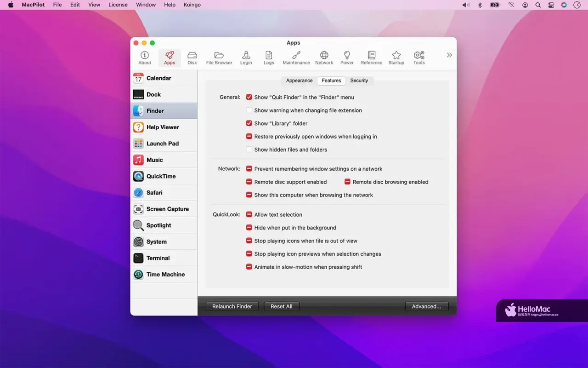Select the Apps rocket toolbar icon
Viewport: 588px width, 368px height.
coord(170,58)
